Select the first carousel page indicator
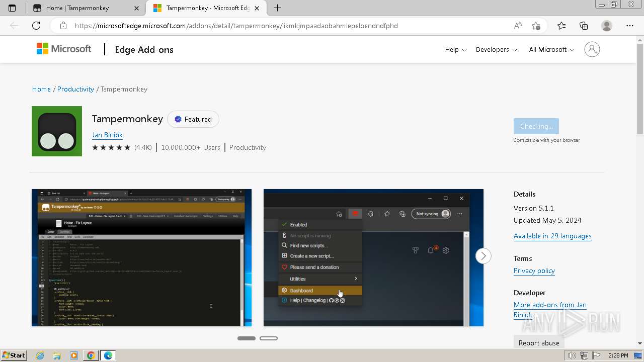This screenshot has height=362, width=644. [247, 338]
